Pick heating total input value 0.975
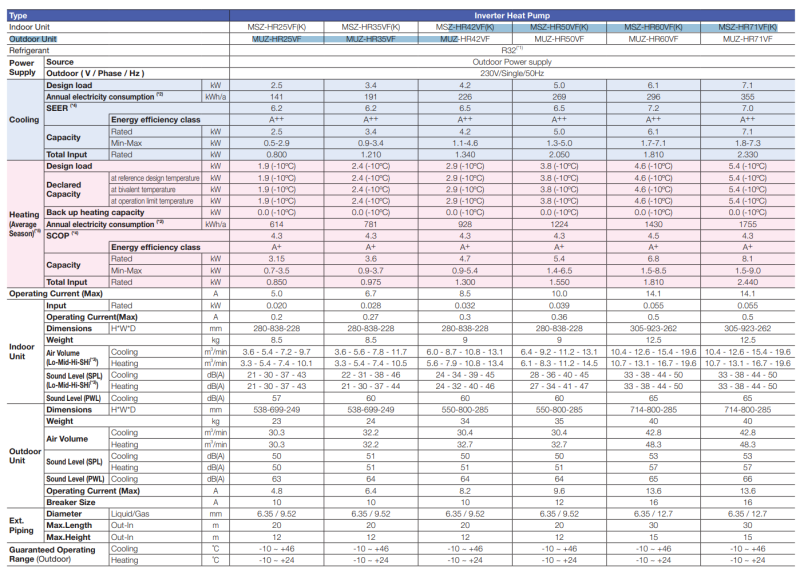Viewport: 800px width, 568px height. 371,282
